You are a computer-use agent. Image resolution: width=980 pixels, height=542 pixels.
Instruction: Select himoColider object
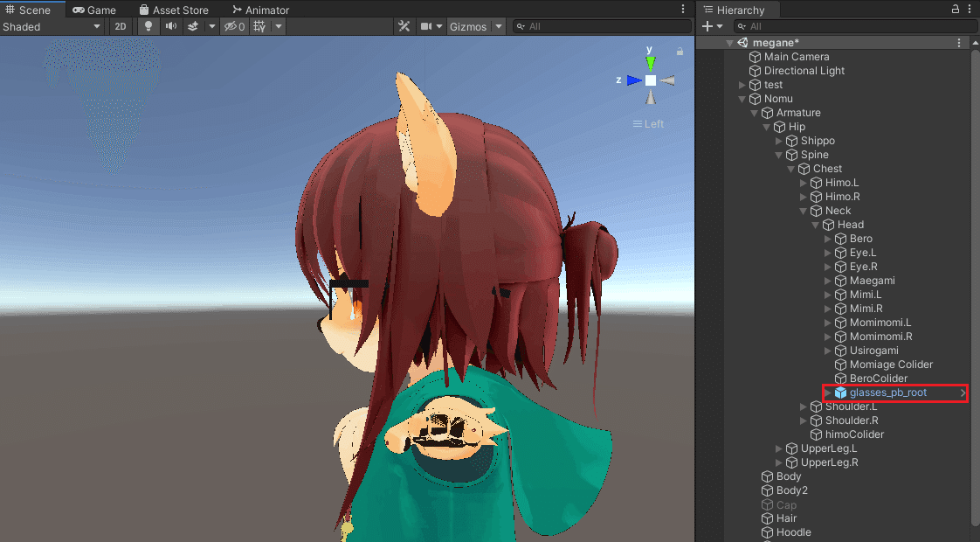pyautogui.click(x=853, y=434)
